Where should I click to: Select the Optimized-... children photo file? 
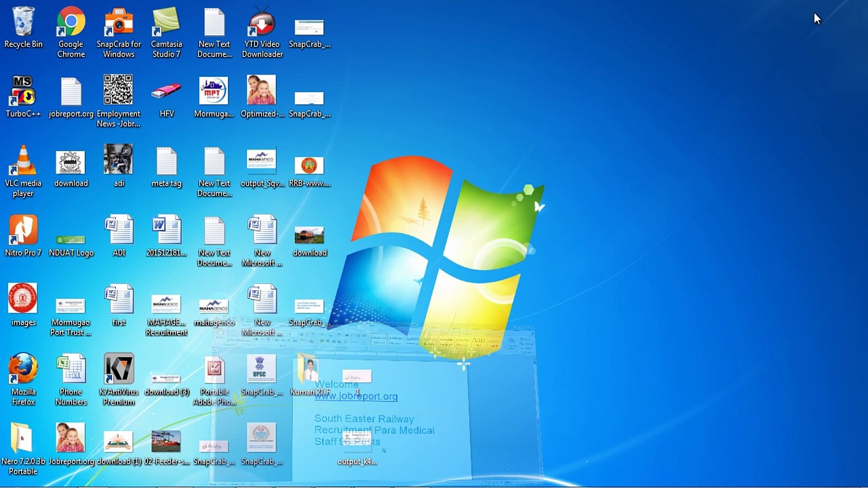pyautogui.click(x=262, y=98)
